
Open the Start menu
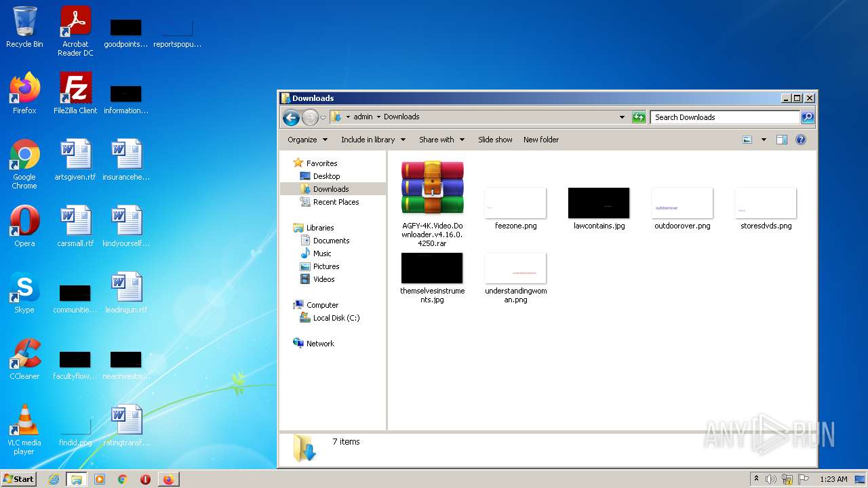[18, 479]
